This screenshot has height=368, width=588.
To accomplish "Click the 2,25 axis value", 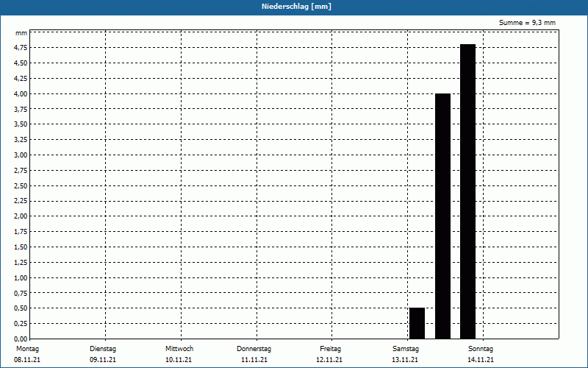I will click(x=21, y=201).
